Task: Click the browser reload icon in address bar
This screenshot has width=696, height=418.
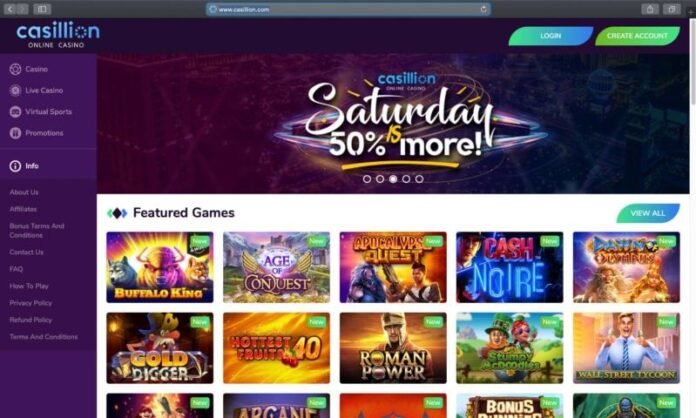Action: [483, 9]
